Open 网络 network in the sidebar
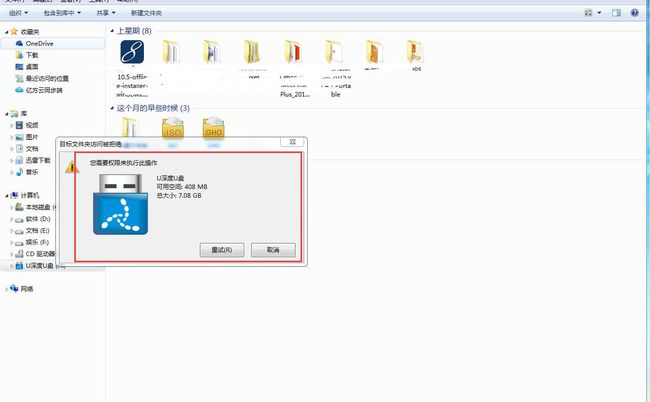The image size is (650, 402). [27, 289]
